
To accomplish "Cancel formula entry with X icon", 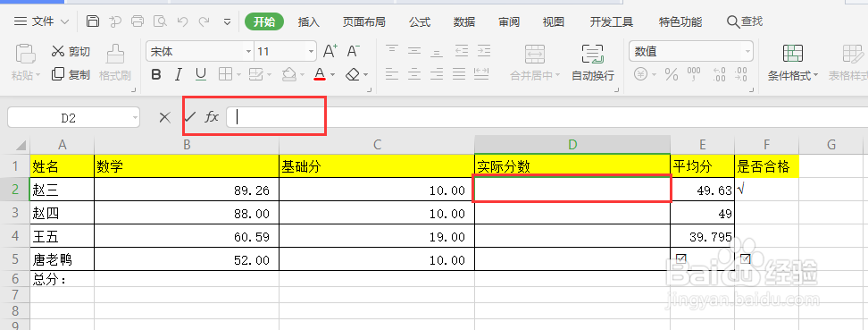I will tap(164, 117).
